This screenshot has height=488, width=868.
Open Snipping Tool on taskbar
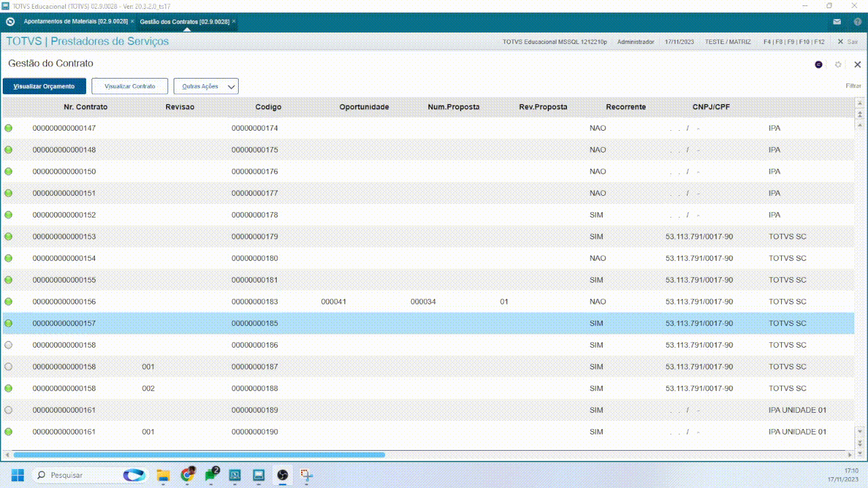pos(307,474)
